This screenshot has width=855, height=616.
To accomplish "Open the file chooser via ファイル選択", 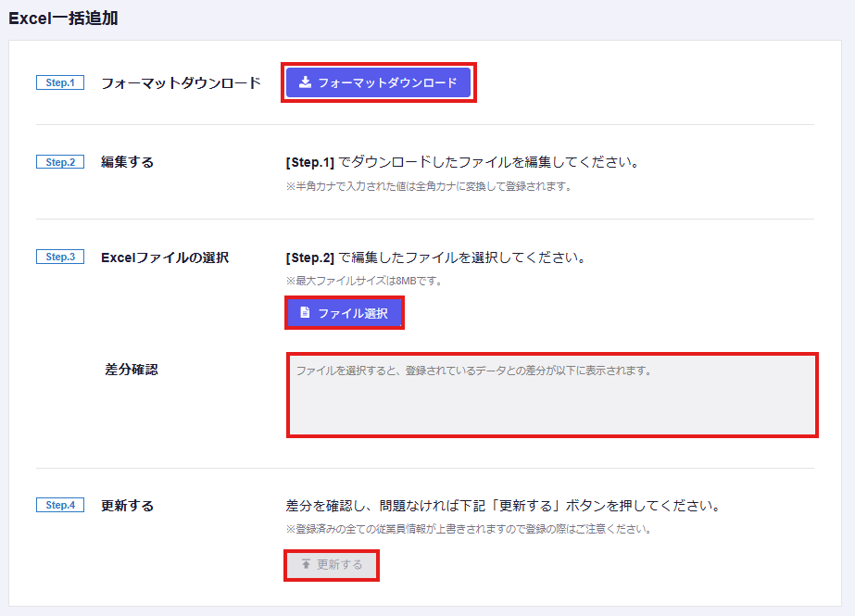I will (345, 313).
